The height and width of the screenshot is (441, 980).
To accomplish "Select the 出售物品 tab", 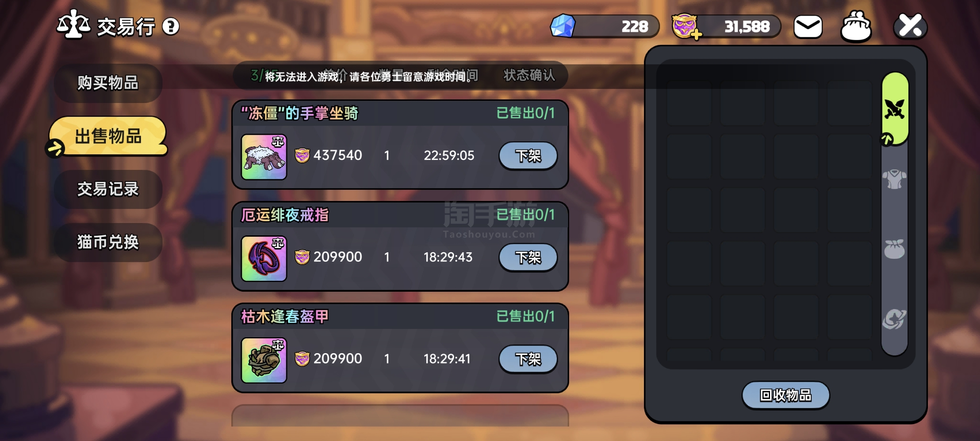I will coord(108,136).
